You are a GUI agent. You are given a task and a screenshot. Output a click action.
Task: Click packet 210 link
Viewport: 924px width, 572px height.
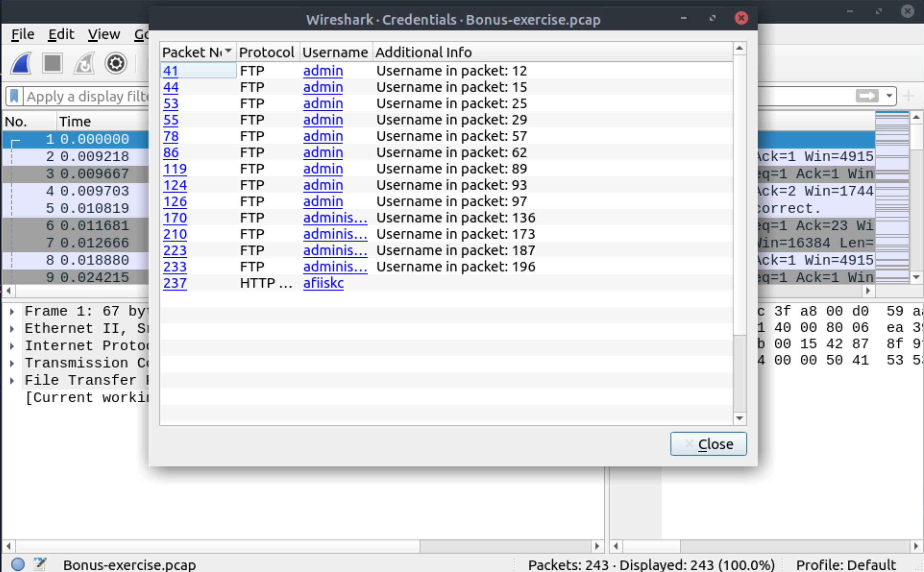click(175, 234)
